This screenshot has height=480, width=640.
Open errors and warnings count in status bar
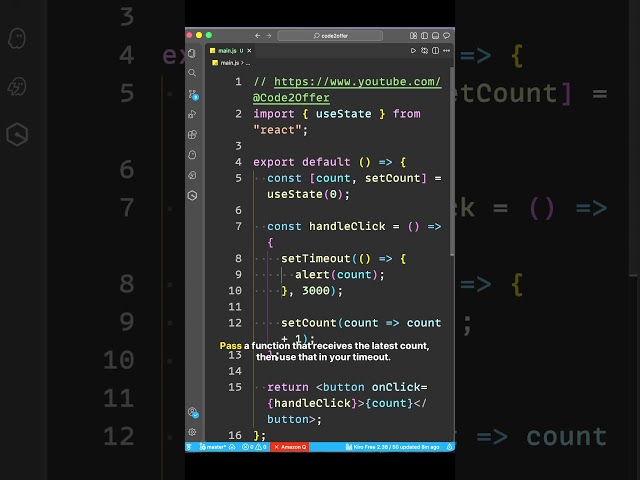click(254, 447)
